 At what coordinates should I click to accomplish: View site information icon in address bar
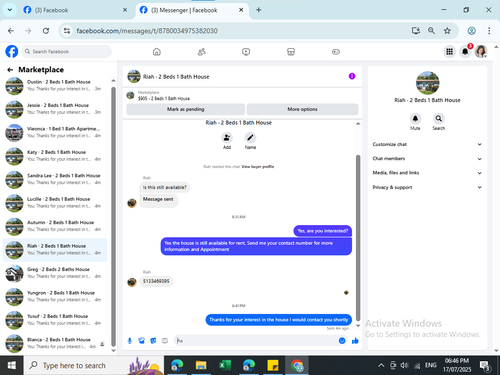[67, 31]
